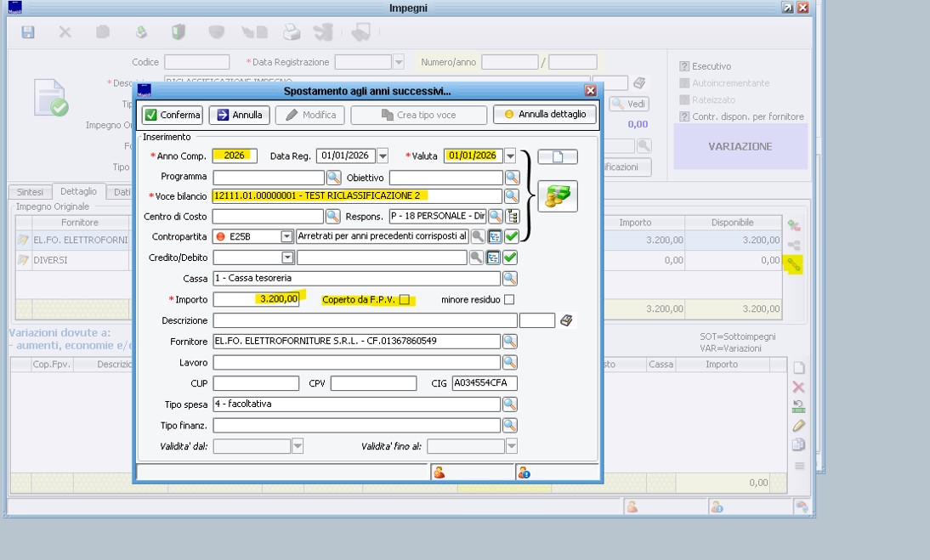Expand the Contropartita E25B combo box
The image size is (930, 560).
pos(286,236)
